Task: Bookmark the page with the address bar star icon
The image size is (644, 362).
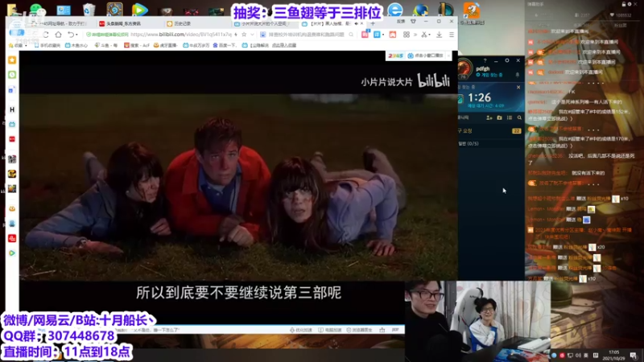Action: point(244,35)
